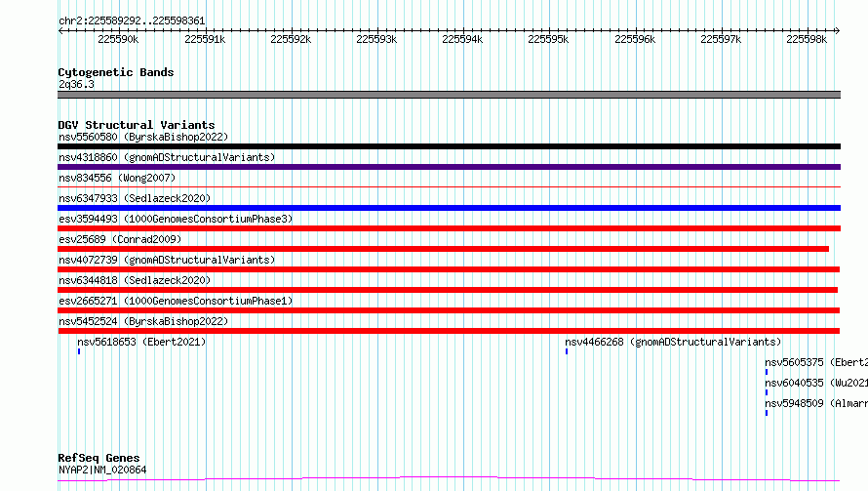Viewport: 868px width, 491px height.
Task: Open variant nsv5560580 (ByrskaBishop2022) label
Action: (143, 137)
